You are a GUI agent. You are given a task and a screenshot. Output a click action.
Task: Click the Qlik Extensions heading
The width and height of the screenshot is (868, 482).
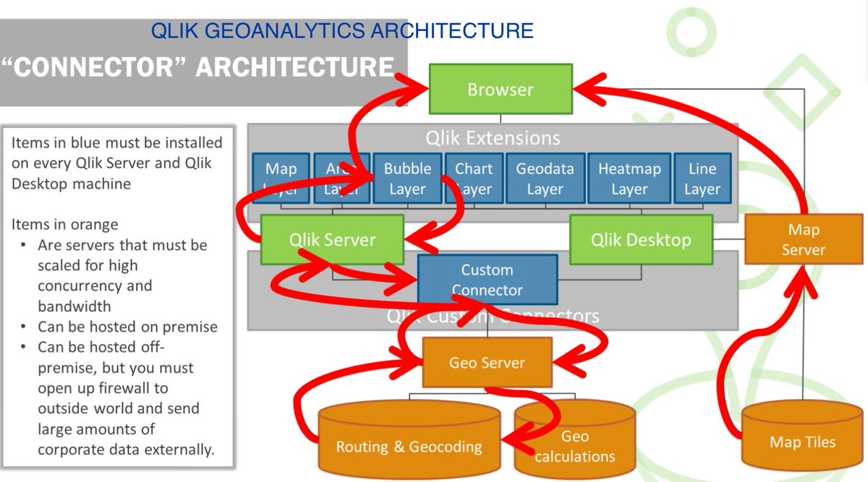point(492,137)
